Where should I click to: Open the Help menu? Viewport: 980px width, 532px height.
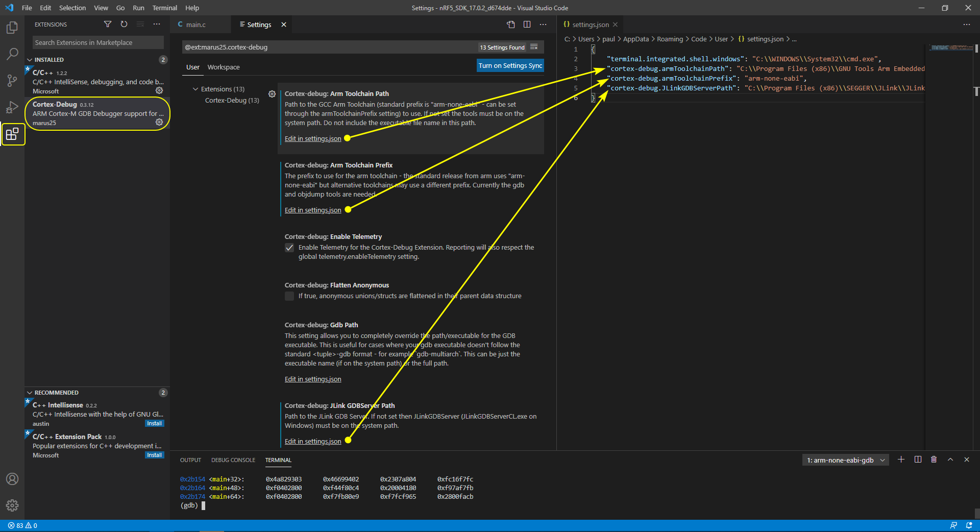pos(192,8)
